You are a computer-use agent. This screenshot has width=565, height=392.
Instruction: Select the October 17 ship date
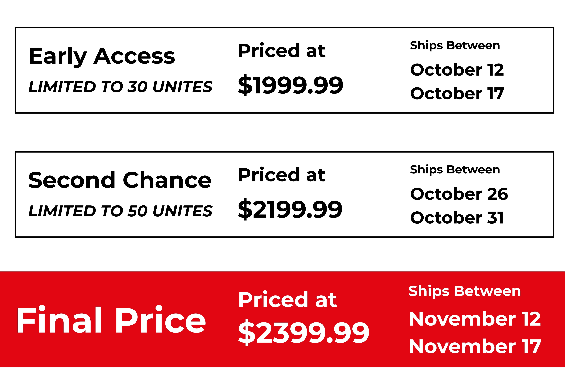(x=457, y=94)
